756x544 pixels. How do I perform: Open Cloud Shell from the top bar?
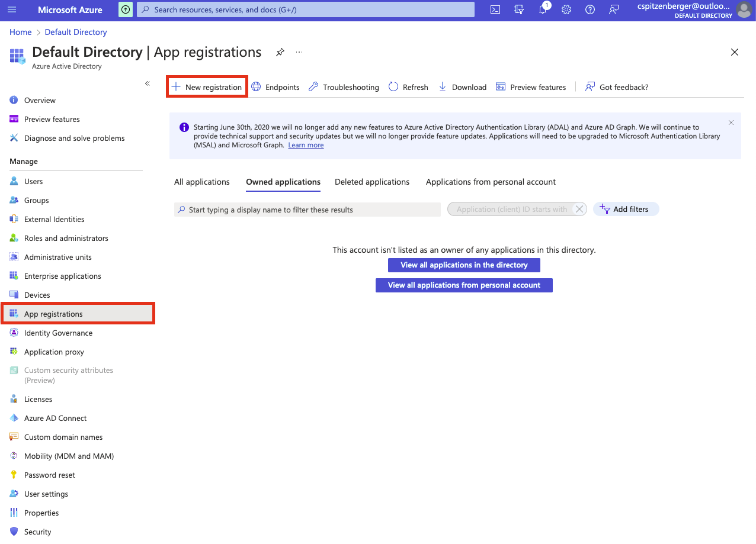[x=495, y=9]
